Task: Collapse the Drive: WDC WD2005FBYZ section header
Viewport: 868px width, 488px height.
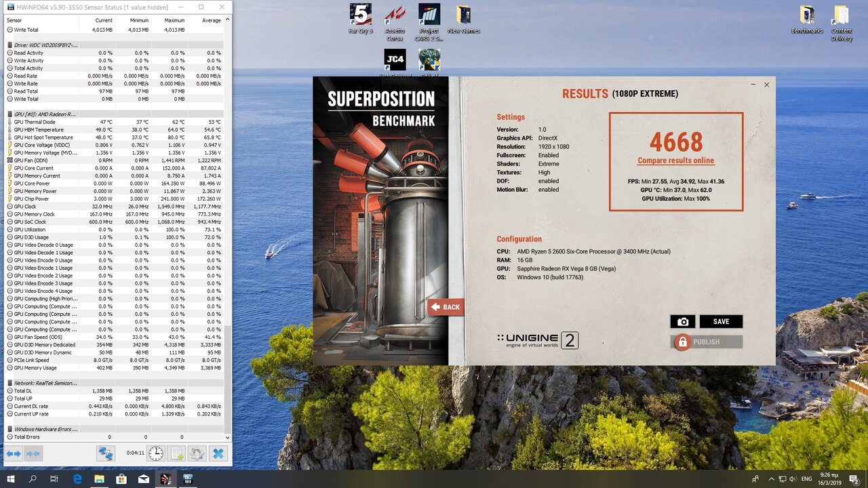Action: (45, 45)
